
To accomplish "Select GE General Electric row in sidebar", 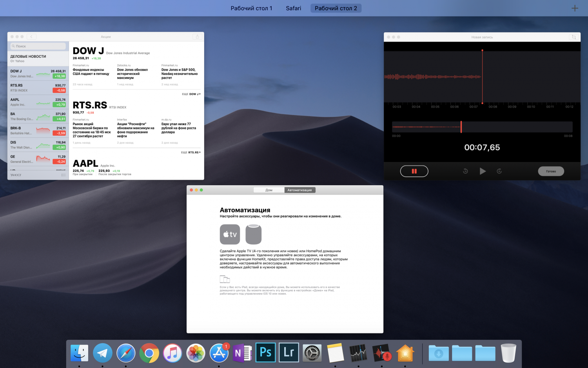I will coord(38,159).
